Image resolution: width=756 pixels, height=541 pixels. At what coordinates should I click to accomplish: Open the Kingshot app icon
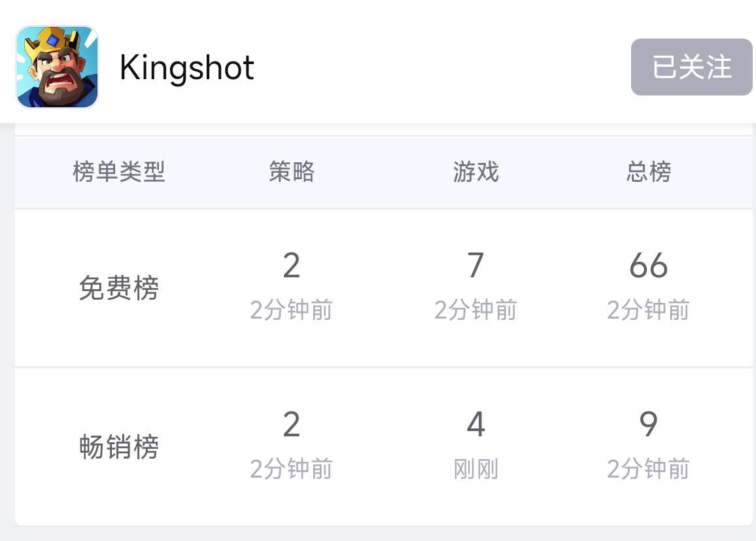pyautogui.click(x=58, y=67)
